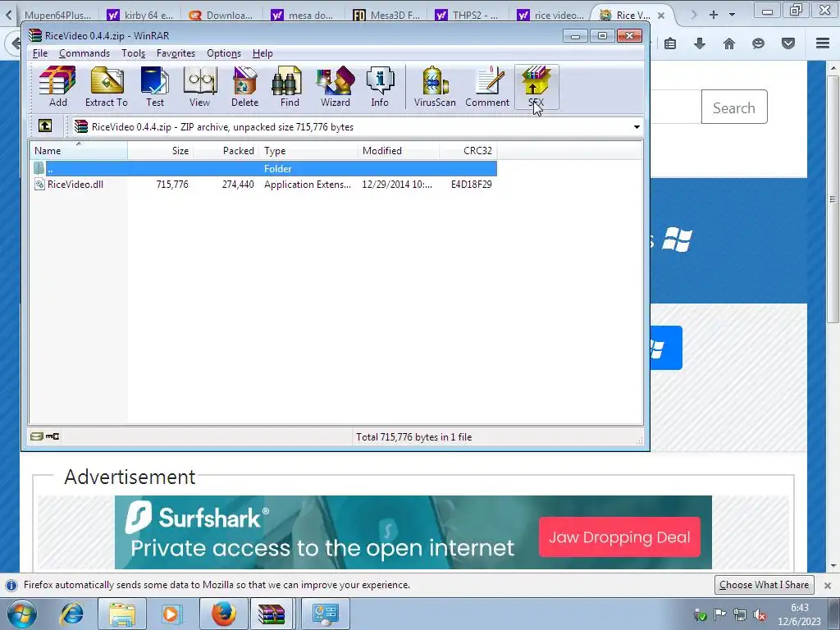Open the Windows Start menu
840x630 pixels.
click(22, 614)
